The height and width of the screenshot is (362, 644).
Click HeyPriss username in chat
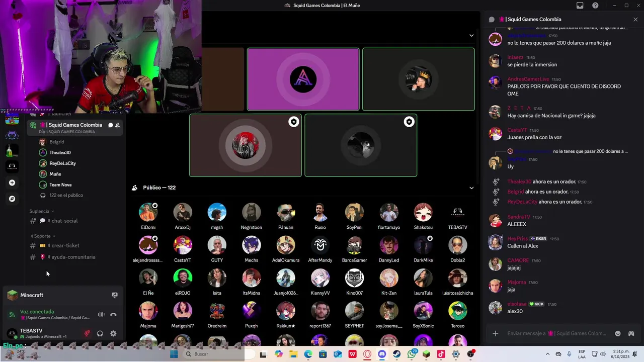[517, 239]
